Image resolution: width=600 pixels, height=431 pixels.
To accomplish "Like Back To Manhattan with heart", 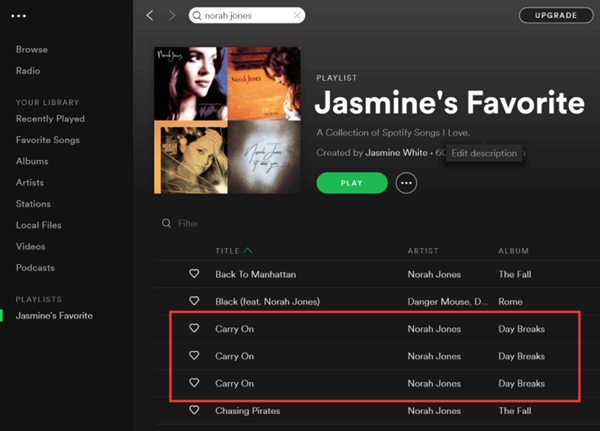I will point(194,274).
